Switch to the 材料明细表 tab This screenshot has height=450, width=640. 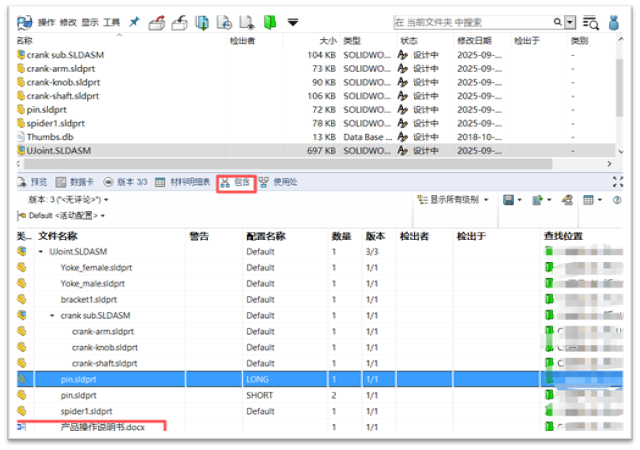[x=183, y=182]
